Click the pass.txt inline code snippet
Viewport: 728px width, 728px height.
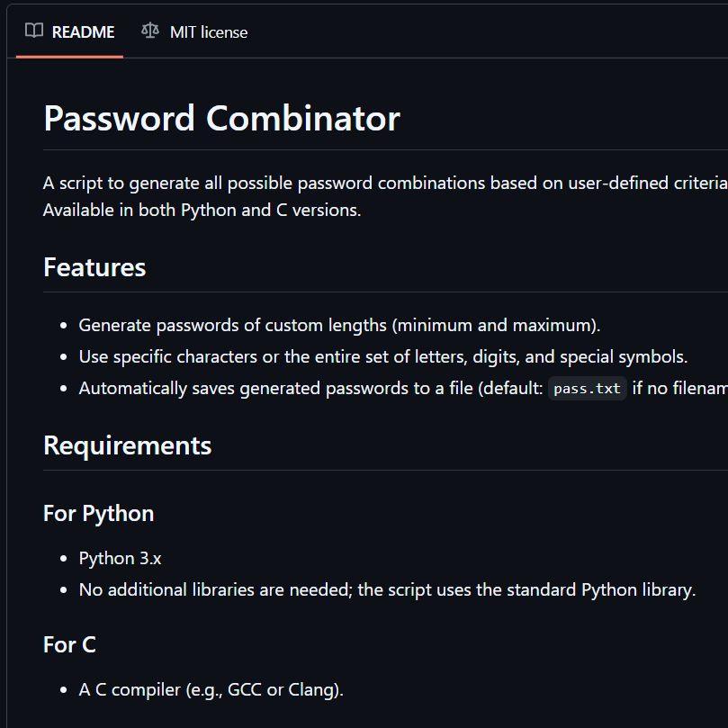[587, 389]
